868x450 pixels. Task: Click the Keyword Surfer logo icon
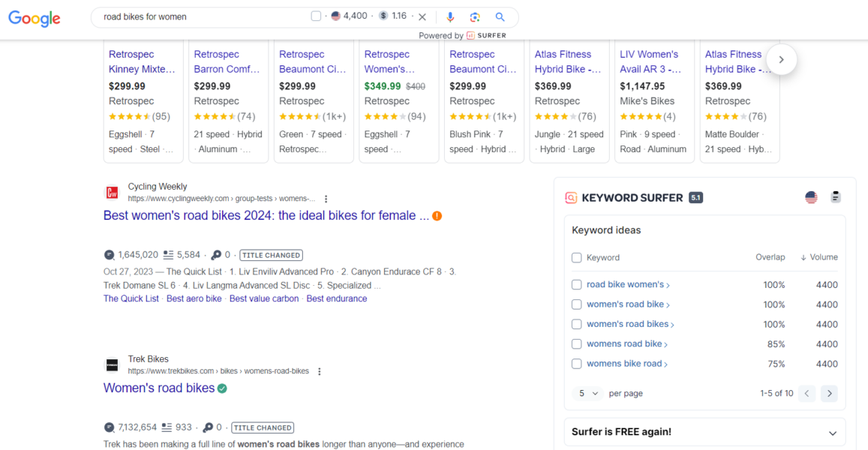pos(570,197)
